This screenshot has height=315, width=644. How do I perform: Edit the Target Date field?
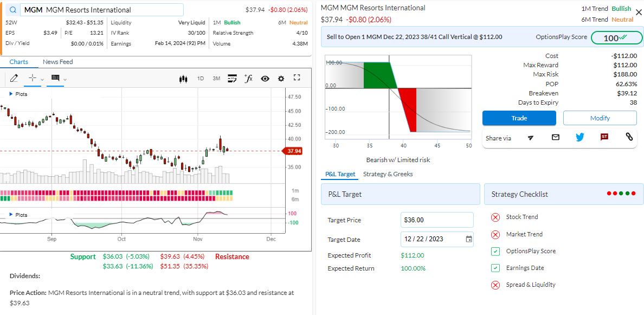tap(437, 239)
